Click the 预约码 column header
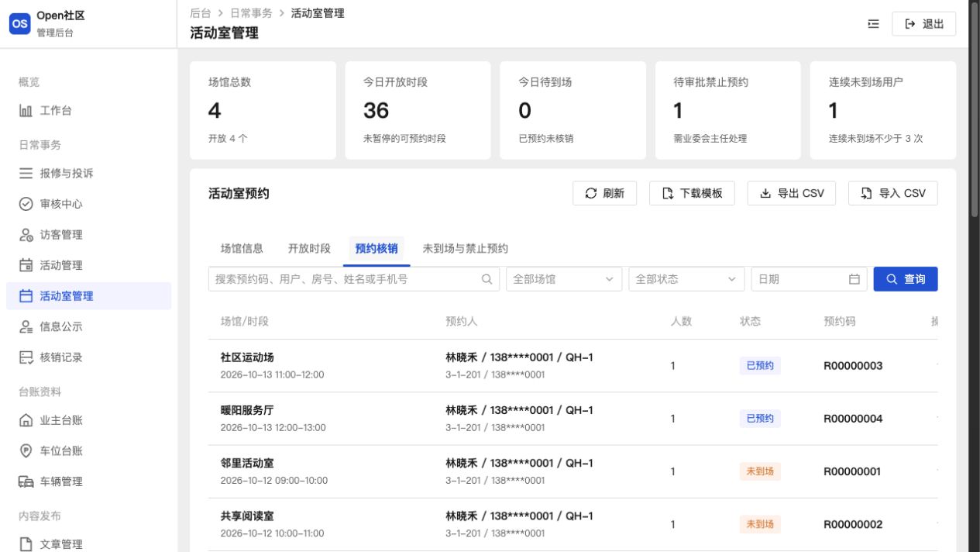This screenshot has width=980, height=552. [x=840, y=321]
